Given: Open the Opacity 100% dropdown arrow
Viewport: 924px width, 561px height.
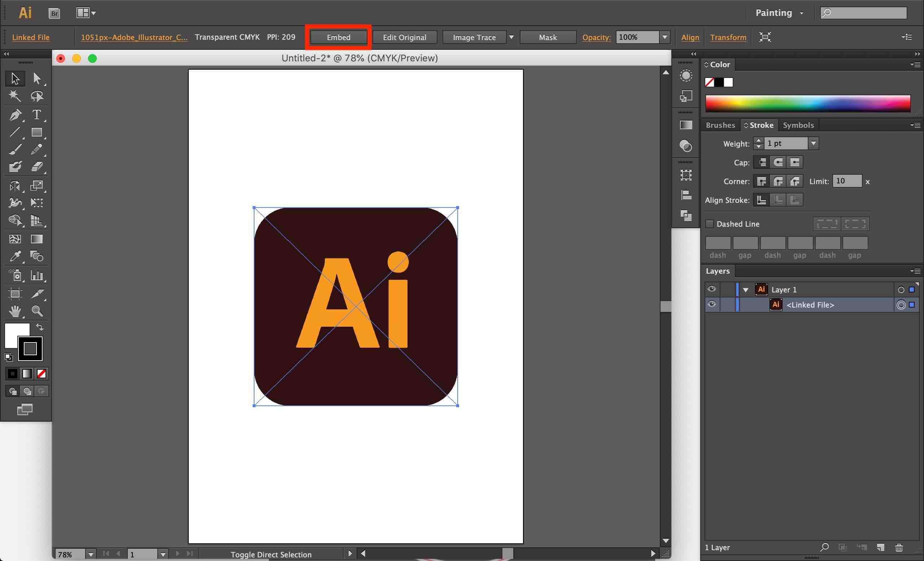Looking at the screenshot, I should tap(664, 37).
